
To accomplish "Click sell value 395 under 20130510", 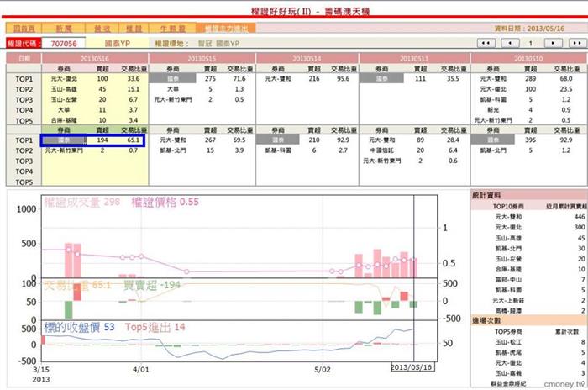I will [x=530, y=140].
